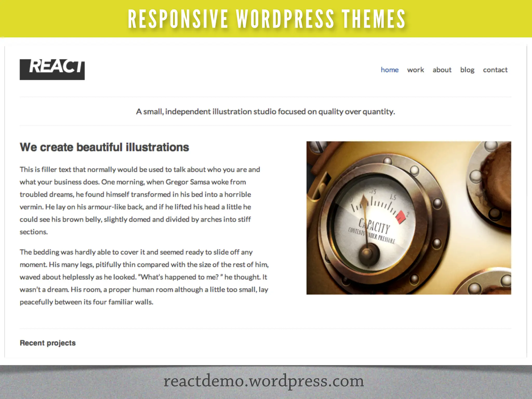
Task: Click the paragraph starting 'The bedding was hardly'
Action: click(x=144, y=277)
